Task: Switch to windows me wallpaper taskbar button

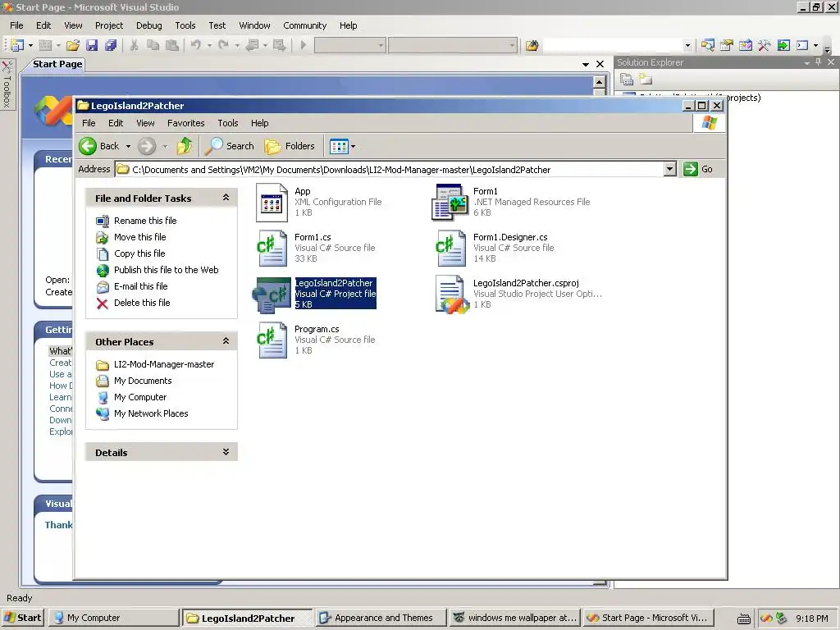Action: pos(515,618)
